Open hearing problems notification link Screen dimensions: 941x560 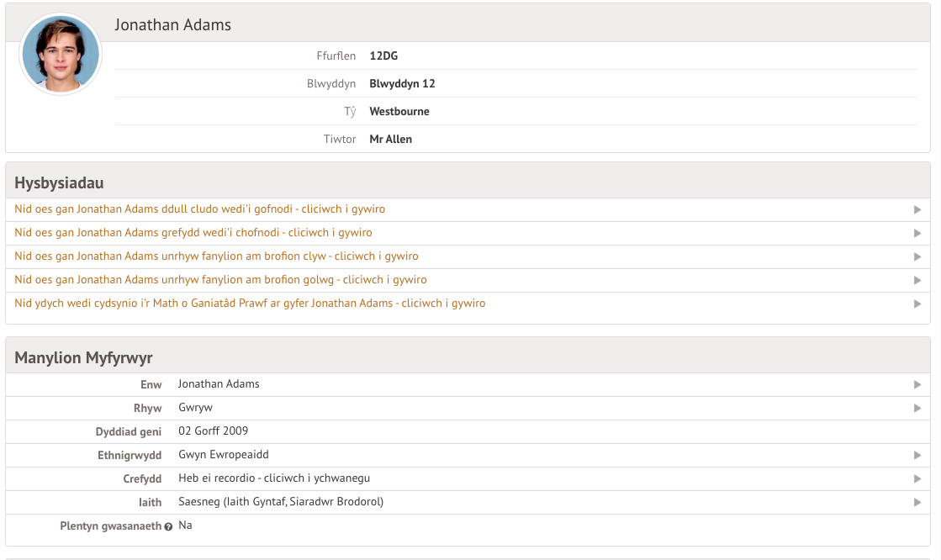click(216, 256)
